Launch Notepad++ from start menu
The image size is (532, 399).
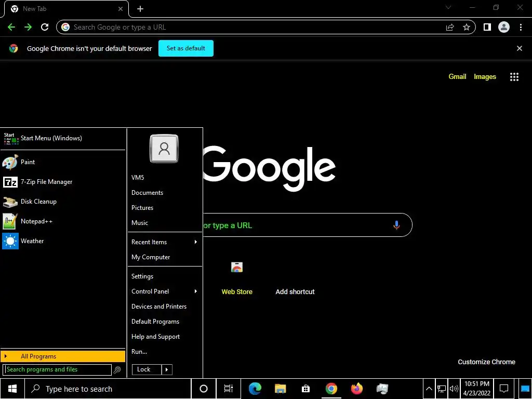pos(63,221)
